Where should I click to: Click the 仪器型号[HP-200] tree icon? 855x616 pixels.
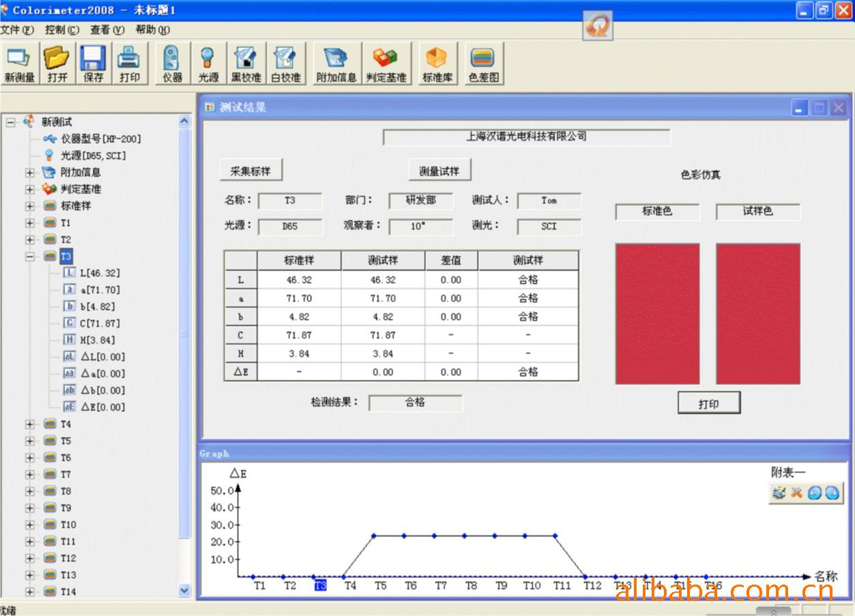50,138
